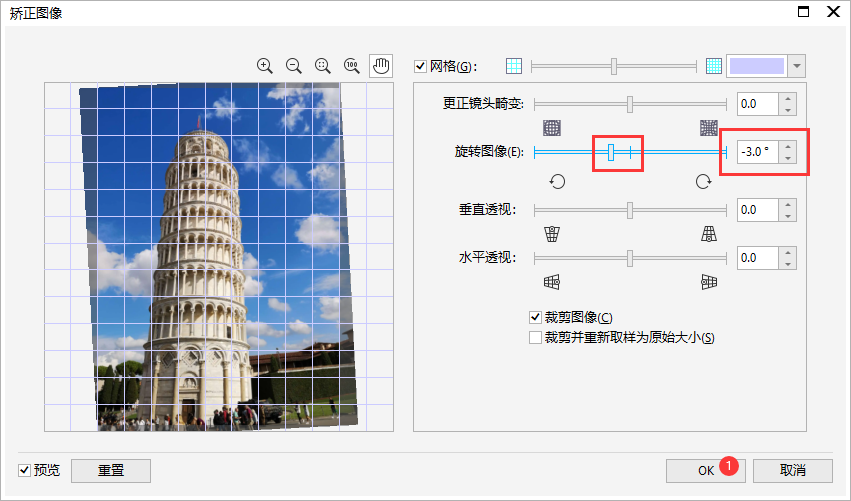Click the fine grid size icon
The width and height of the screenshot is (851, 501).
714,66
